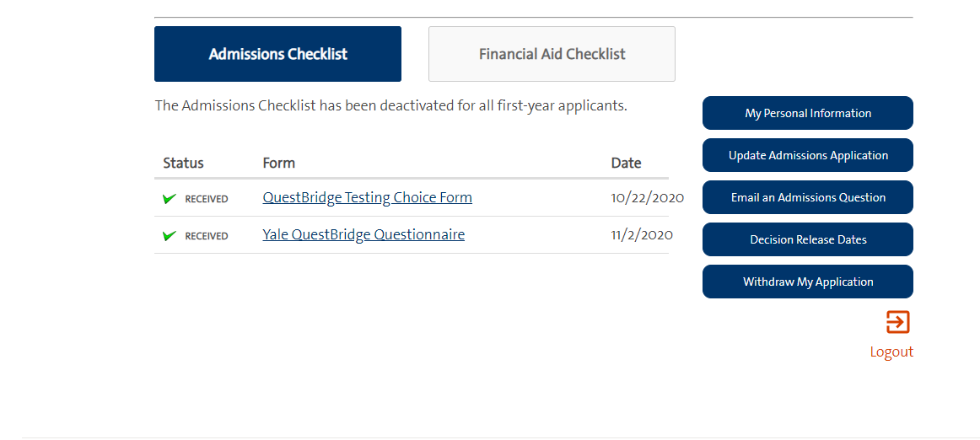980x440 pixels.
Task: Click the Status column header
Action: pyautogui.click(x=183, y=163)
